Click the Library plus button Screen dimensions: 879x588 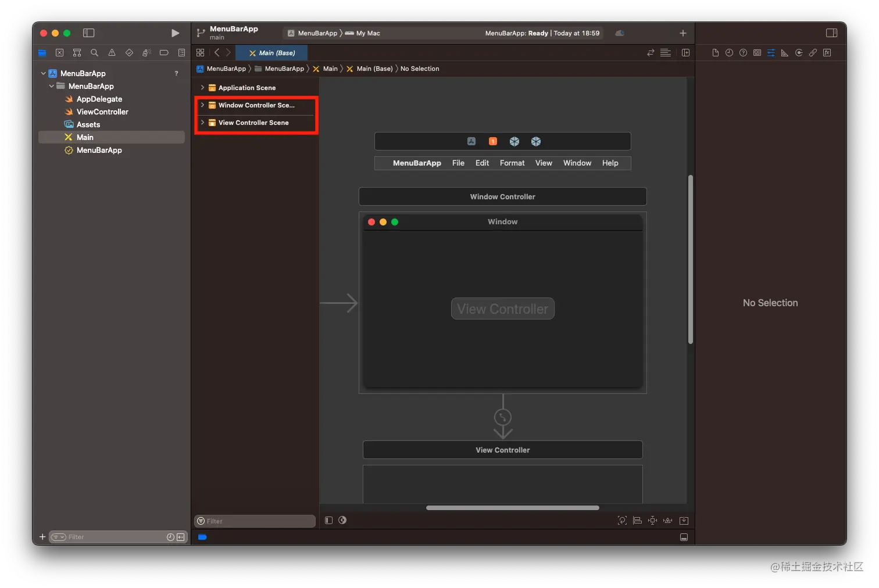683,33
